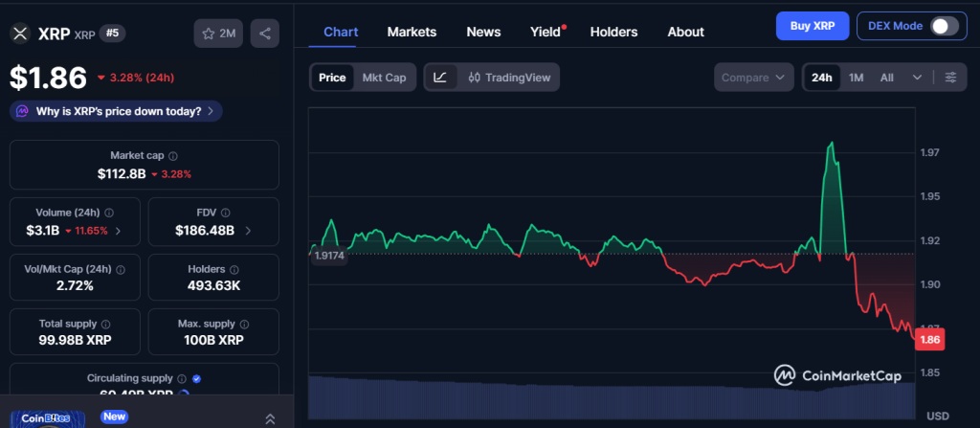
Task: Expand the bottom panel with the double chevron
Action: click(270, 418)
